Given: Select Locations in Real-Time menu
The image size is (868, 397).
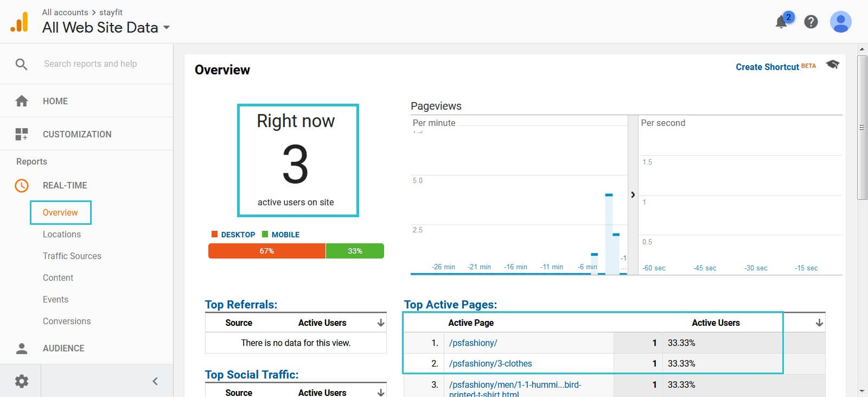Looking at the screenshot, I should (62, 234).
